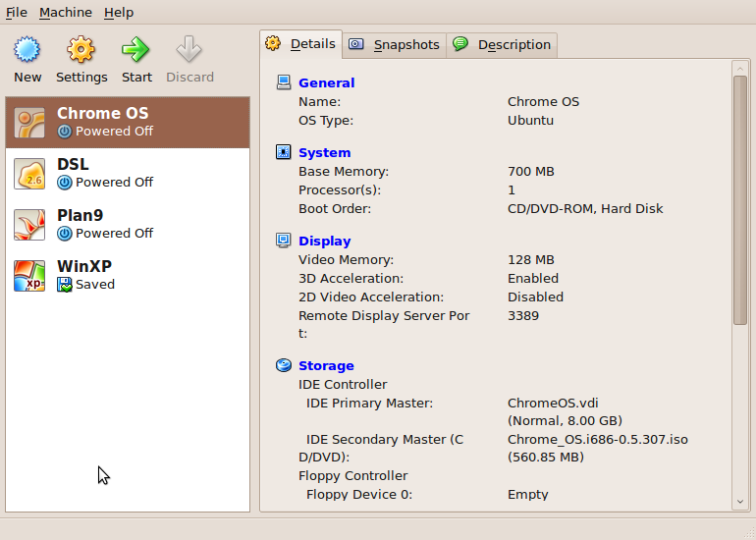756x540 pixels.
Task: Click the 'Floppy Controller' row
Action: [352, 476]
